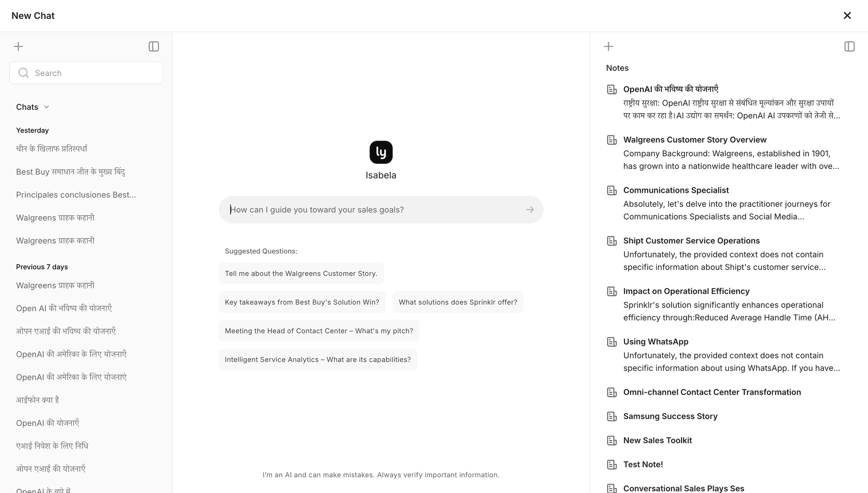
Task: Click note icon for Shipt Customer Service Operations
Action: click(x=612, y=241)
